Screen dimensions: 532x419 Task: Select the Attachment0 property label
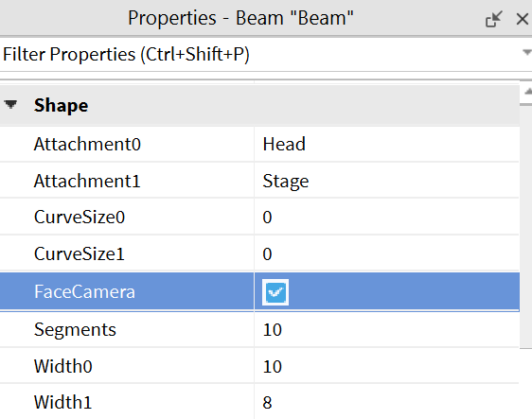tap(87, 144)
